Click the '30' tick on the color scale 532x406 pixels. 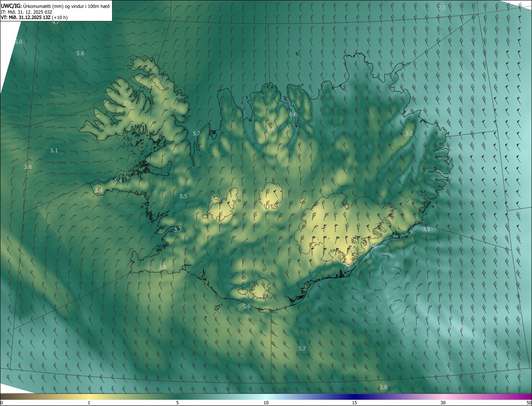[443, 403]
